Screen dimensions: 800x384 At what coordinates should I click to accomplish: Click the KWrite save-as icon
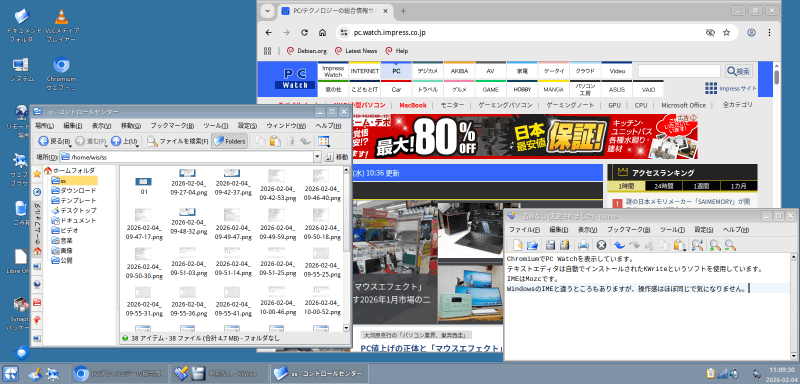pos(564,245)
